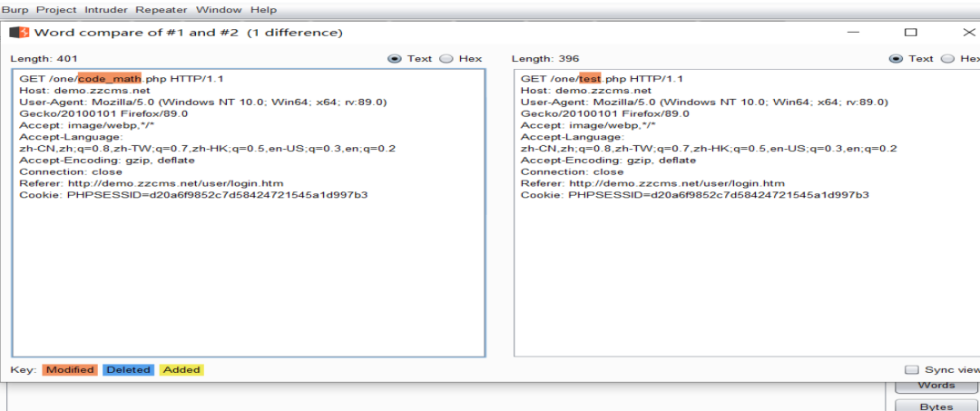Click the Burp Suite logo icon in title bar

coord(19,33)
